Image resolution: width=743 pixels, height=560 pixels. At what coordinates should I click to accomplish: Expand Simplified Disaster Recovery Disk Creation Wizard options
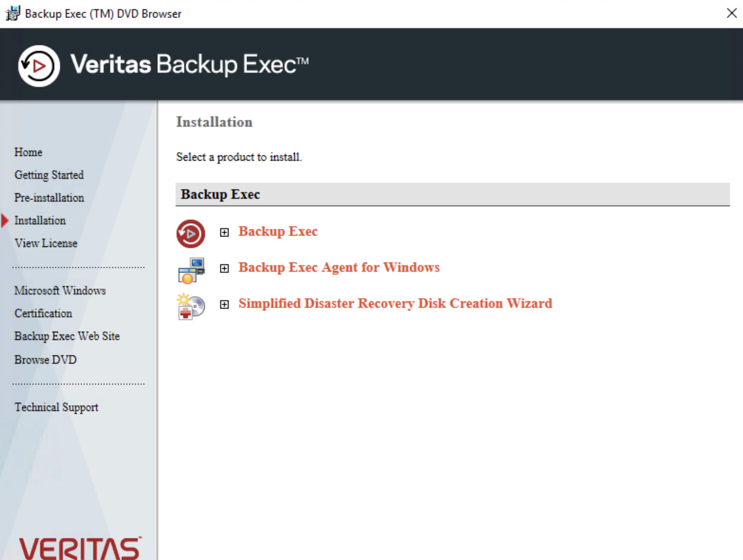(224, 305)
